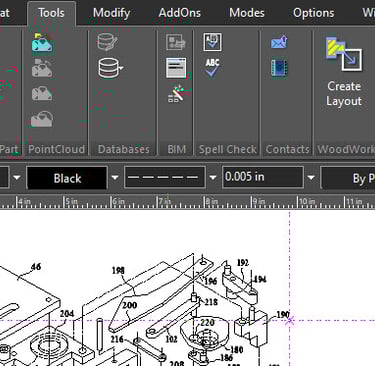
Task: Click the PointCloud group label
Action: [56, 149]
